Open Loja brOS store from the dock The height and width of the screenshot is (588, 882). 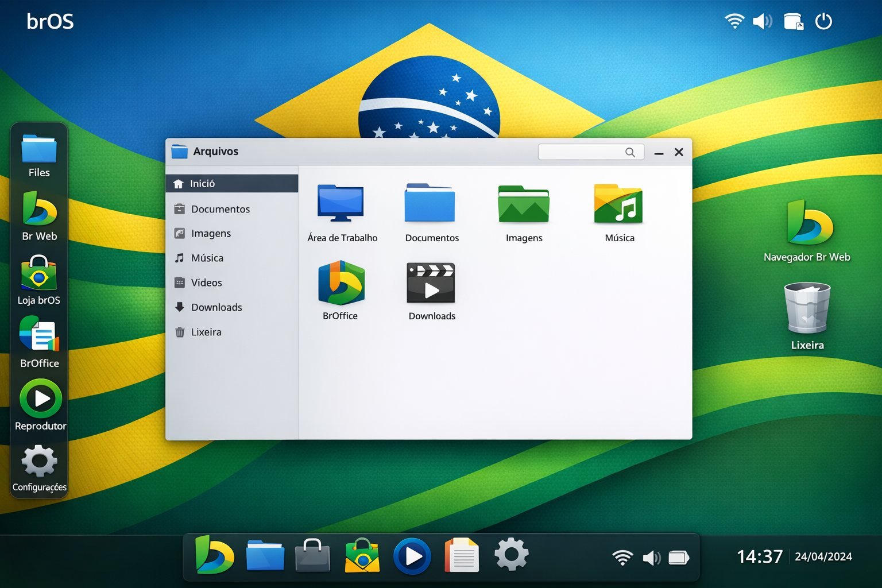point(38,277)
